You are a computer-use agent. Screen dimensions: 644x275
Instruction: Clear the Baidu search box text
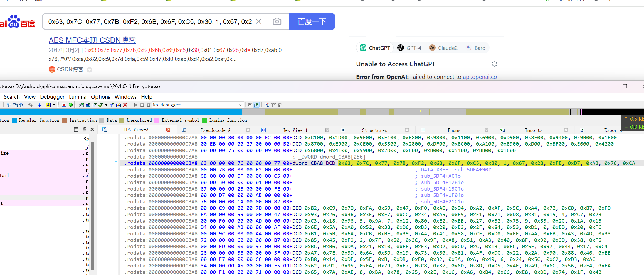pyautogui.click(x=259, y=21)
